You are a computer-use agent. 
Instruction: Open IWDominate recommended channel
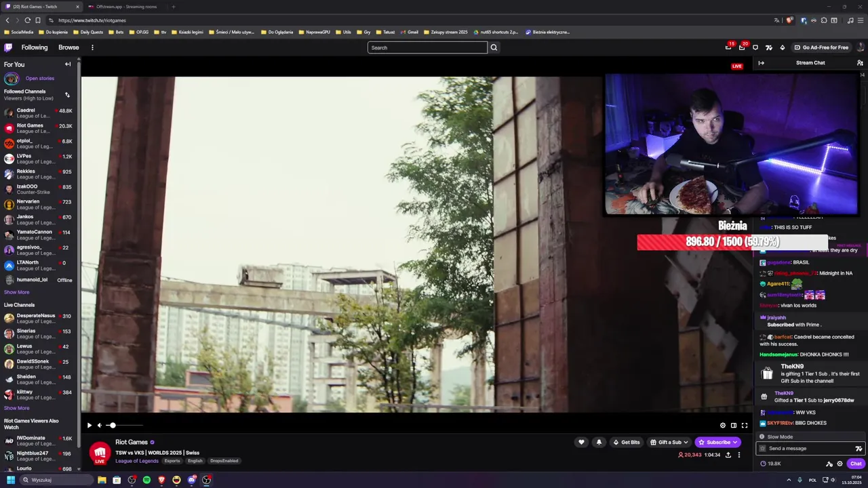39,441
